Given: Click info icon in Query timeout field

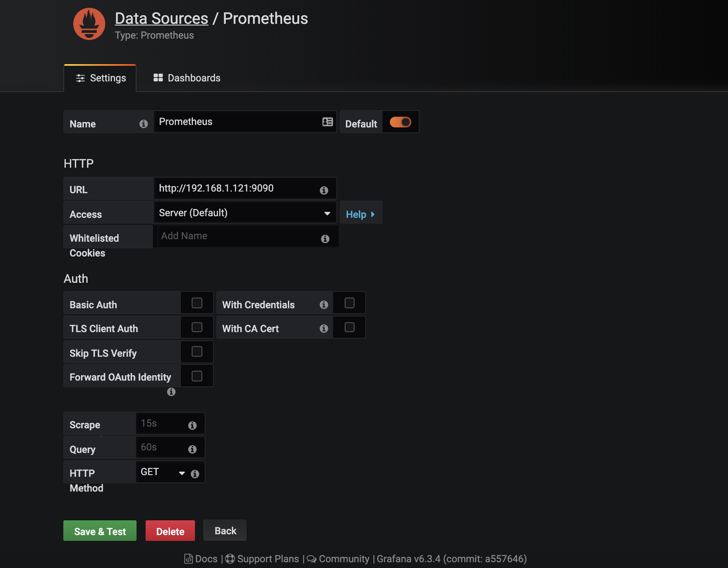Looking at the screenshot, I should pyautogui.click(x=192, y=449).
